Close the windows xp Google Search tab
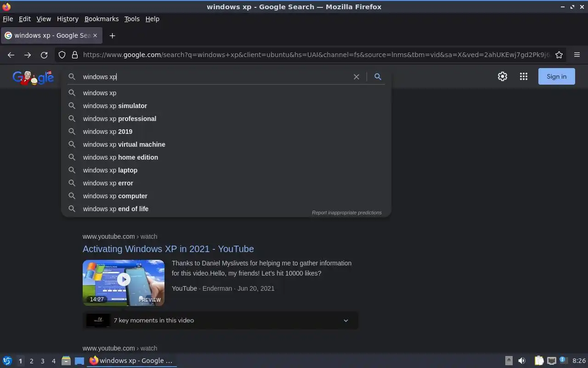Screen dimensions: 588x368 tap(95, 35)
